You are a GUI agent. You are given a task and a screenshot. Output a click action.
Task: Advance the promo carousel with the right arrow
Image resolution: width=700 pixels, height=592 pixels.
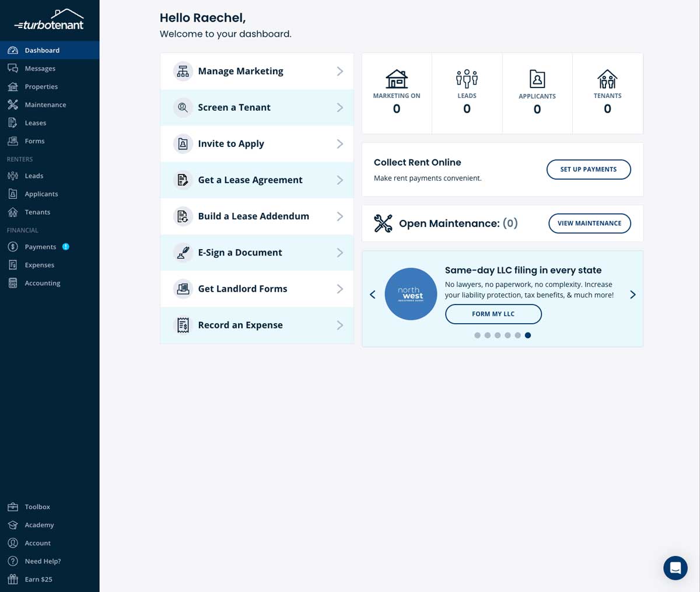coord(632,294)
